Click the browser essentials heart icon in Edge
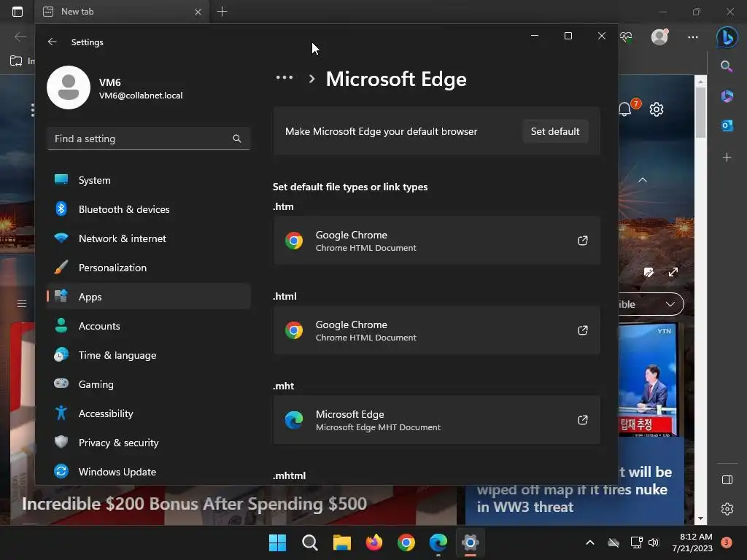This screenshot has width=747, height=560. pos(626,36)
